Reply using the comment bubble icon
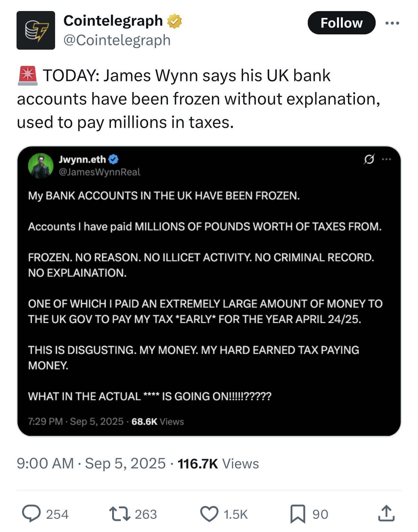418x532 pixels. coord(31,514)
